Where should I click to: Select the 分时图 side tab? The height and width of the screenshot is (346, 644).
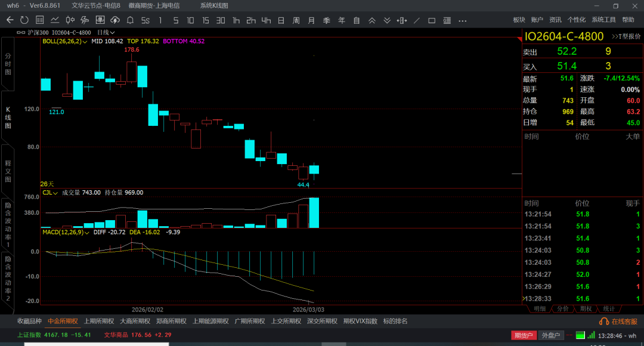coord(8,64)
